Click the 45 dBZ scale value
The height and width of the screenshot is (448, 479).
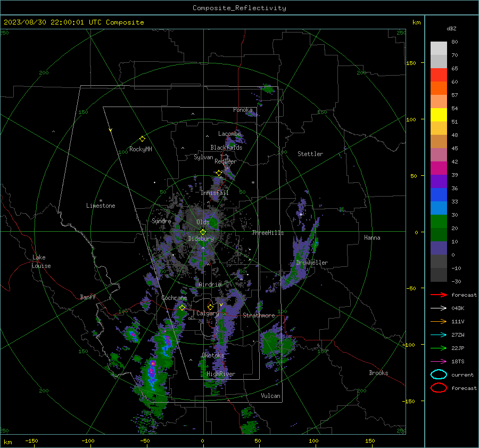click(455, 148)
